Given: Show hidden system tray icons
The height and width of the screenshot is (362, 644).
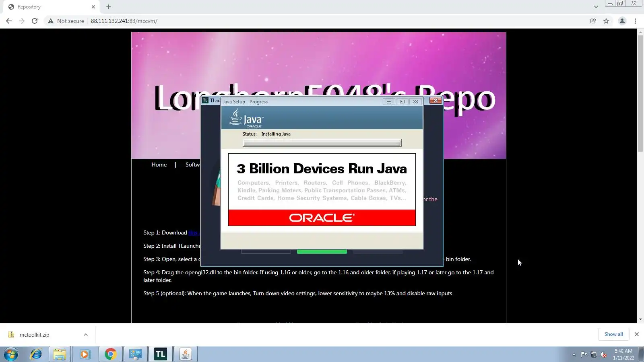Looking at the screenshot, I should tap(574, 354).
